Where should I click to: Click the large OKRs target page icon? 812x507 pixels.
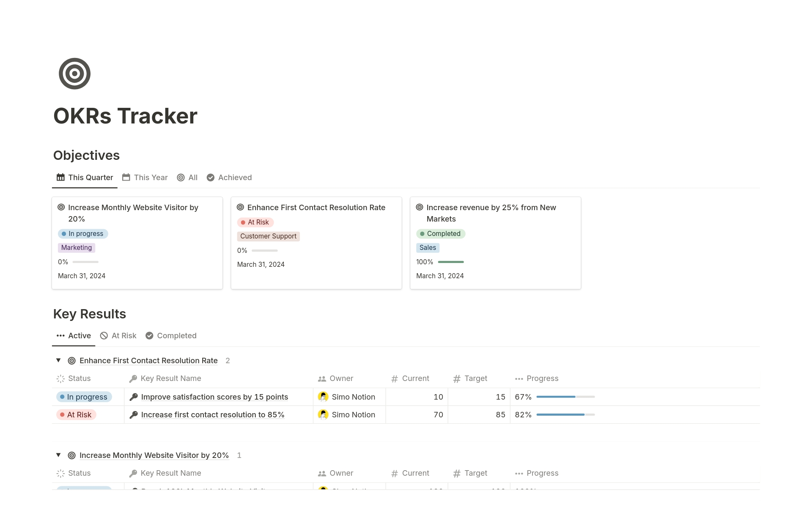74,74
